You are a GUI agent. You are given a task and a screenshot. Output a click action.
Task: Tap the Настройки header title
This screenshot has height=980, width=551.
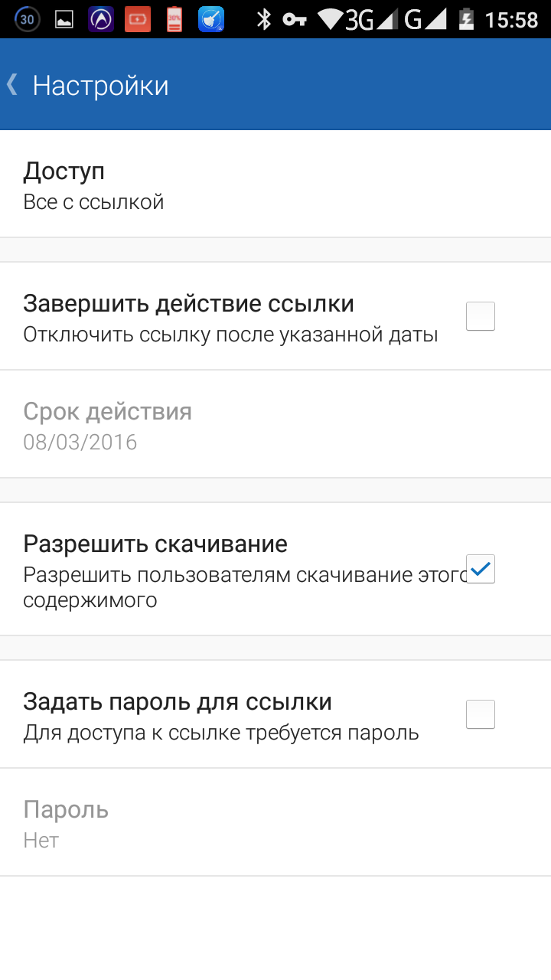[100, 85]
